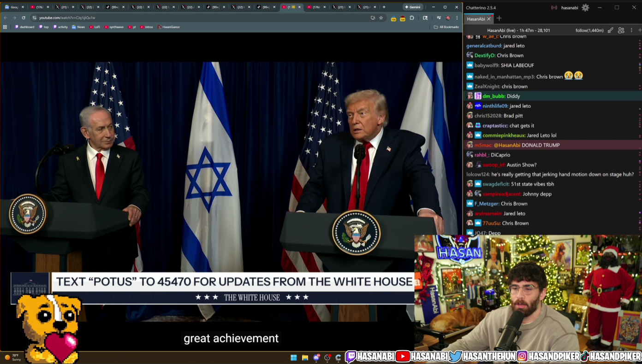Open Chatterino settings gear
Screen dimensions: 642x364
[x=585, y=7]
